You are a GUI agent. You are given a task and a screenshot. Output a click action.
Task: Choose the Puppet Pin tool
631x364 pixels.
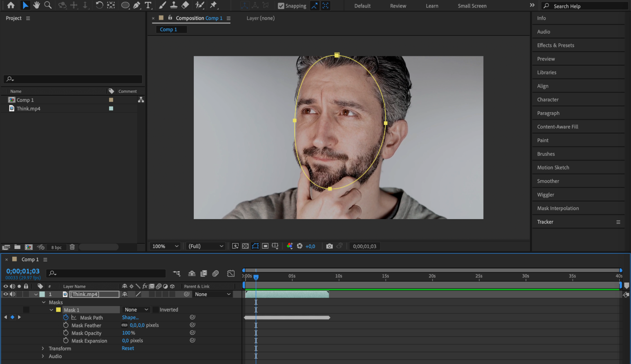(214, 5)
